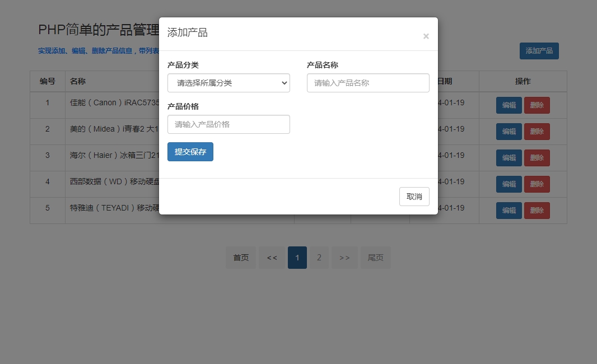Viewport: 597px width, 364px height.
Task: Delete the TEYADI product in row 5
Action: 537,211
